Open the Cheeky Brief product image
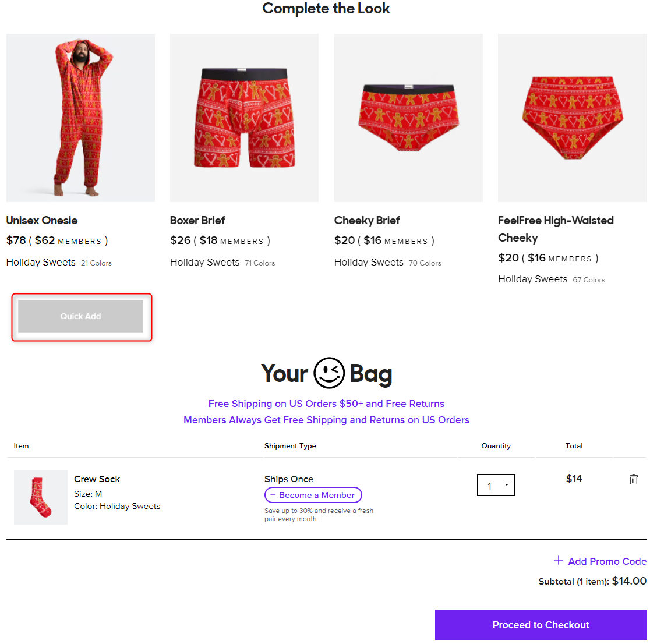The image size is (650, 644). click(x=408, y=118)
